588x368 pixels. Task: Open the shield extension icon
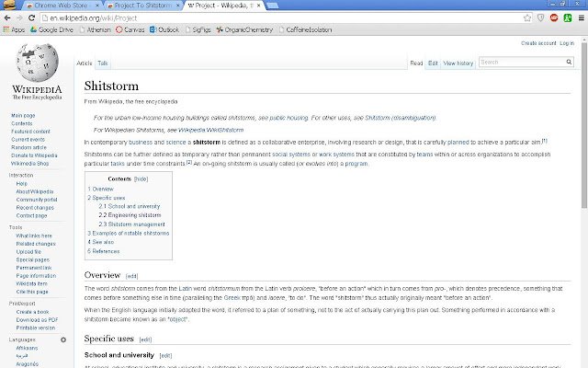(x=541, y=18)
